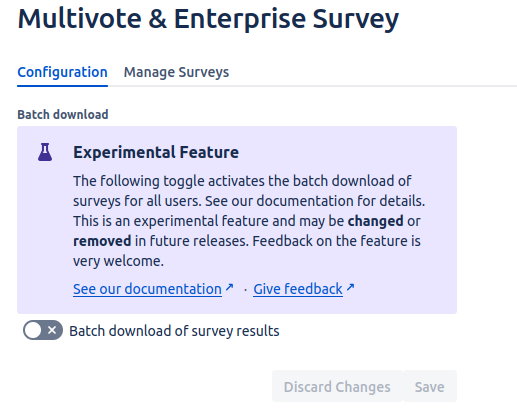Click the Save button
517x413 pixels.
(x=429, y=386)
